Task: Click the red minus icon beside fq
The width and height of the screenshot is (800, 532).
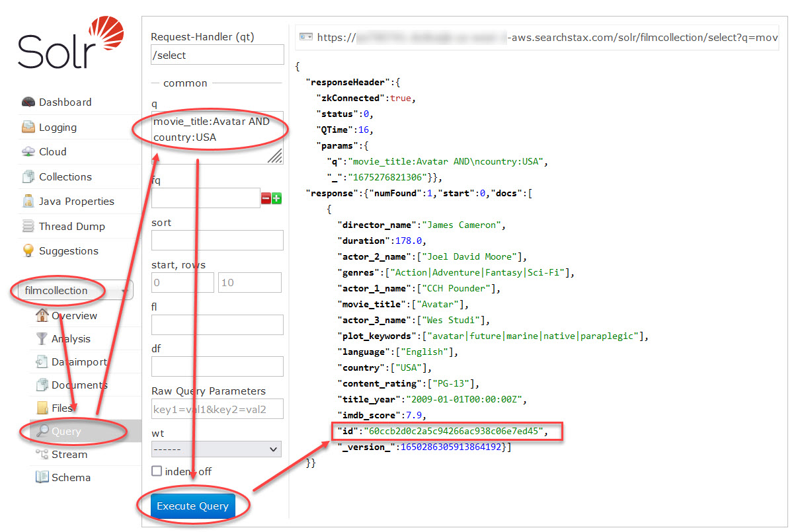Action: [266, 198]
